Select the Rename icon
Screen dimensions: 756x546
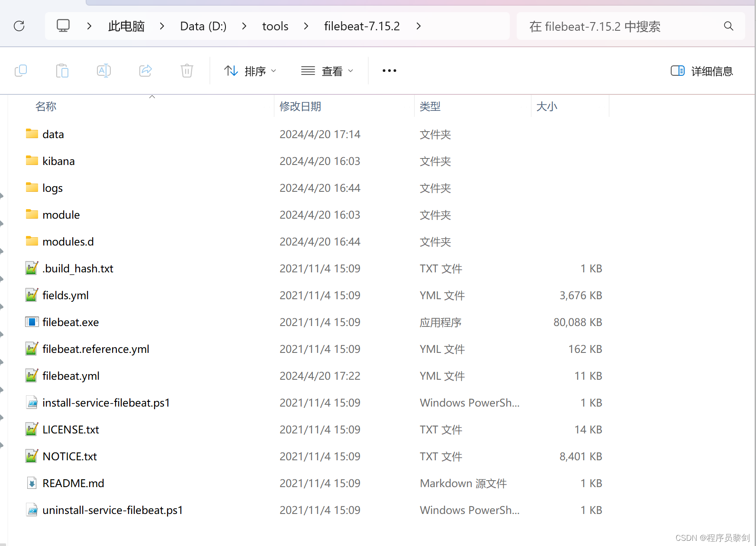(x=103, y=71)
